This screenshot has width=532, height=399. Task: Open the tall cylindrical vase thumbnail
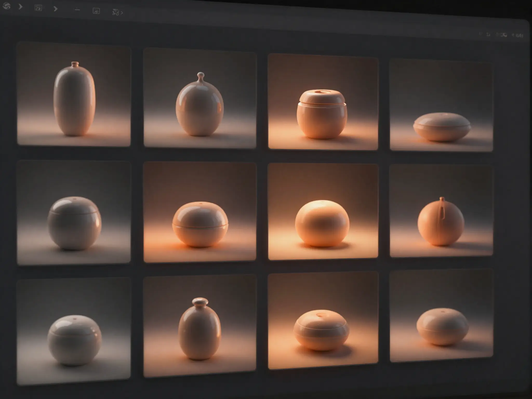pyautogui.click(x=74, y=94)
